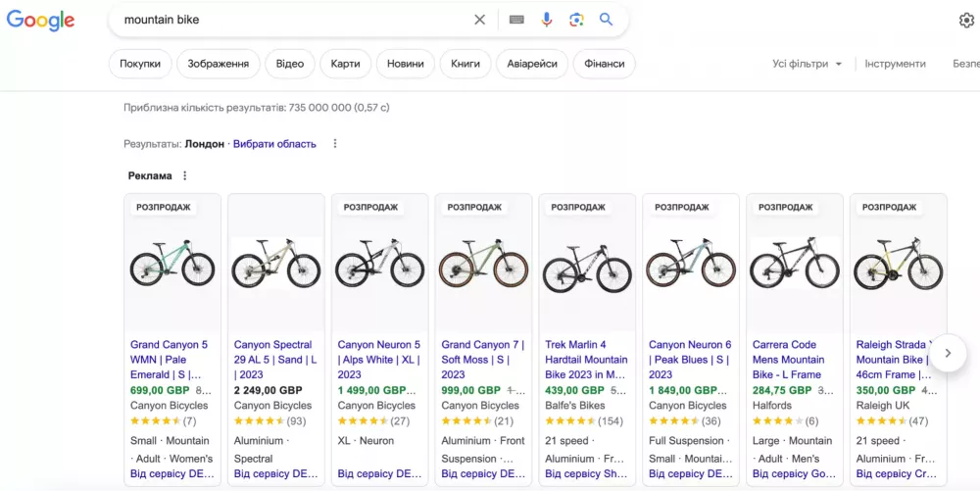
Task: Open settings gear icon
Action: pos(966,21)
